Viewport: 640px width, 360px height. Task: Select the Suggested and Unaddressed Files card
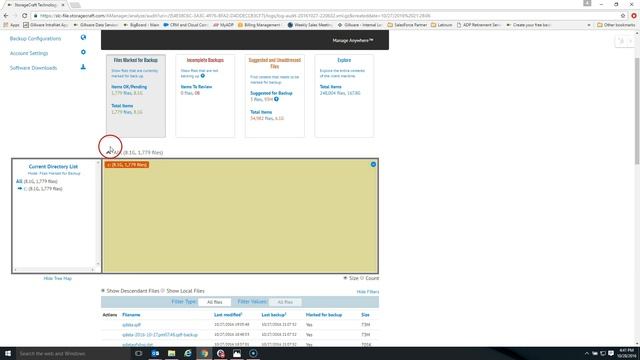[x=275, y=96]
